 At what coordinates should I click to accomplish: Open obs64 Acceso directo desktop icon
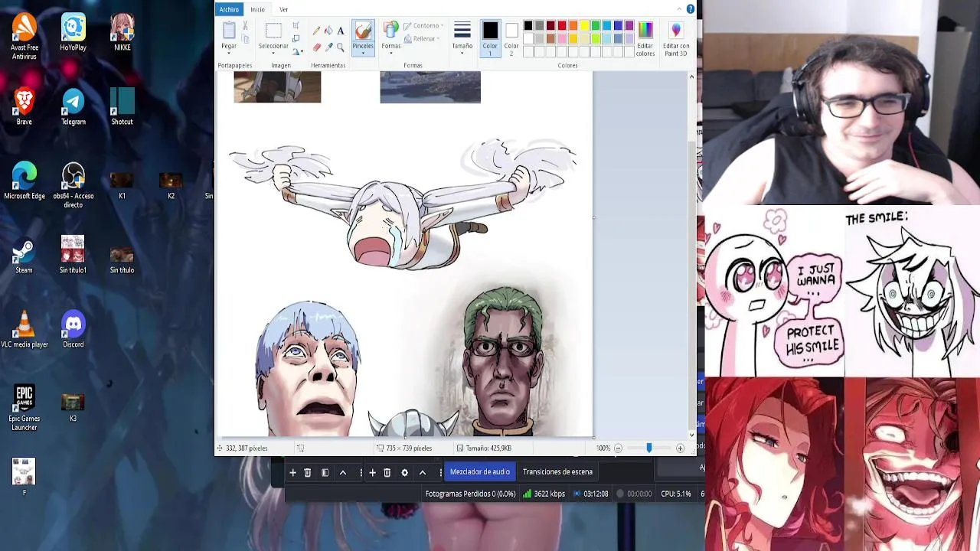73,186
